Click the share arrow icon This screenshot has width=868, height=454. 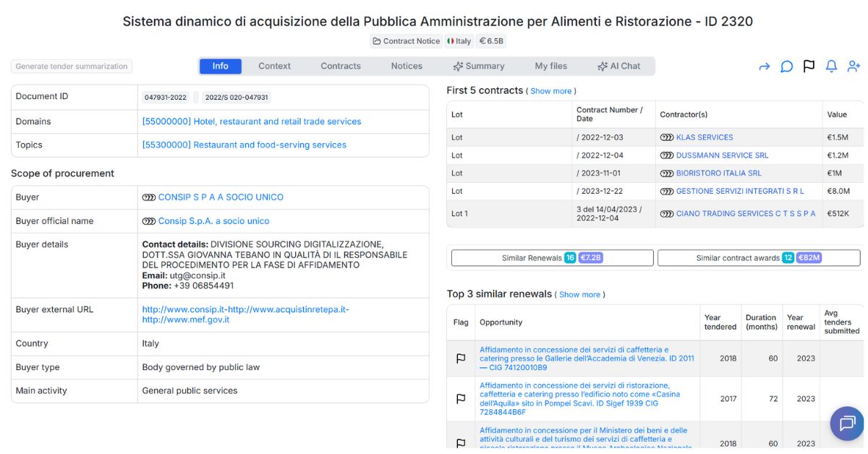(x=765, y=67)
